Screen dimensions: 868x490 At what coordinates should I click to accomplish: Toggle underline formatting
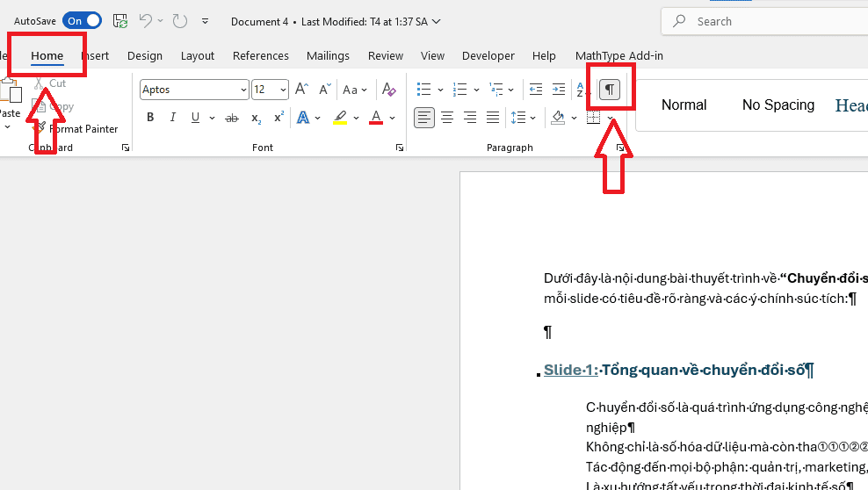[195, 118]
